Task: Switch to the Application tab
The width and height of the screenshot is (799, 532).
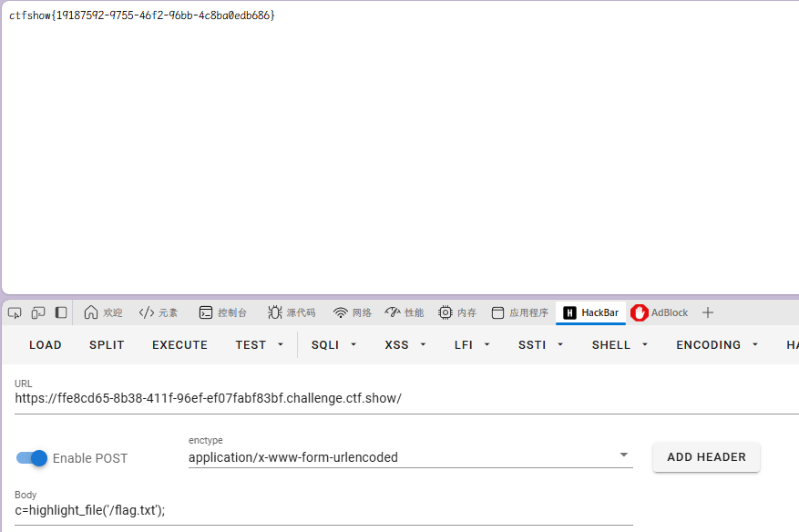Action: click(x=519, y=312)
